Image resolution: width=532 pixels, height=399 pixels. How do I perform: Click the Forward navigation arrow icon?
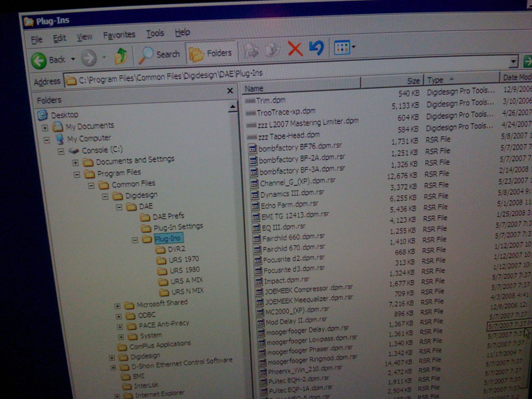click(89, 58)
